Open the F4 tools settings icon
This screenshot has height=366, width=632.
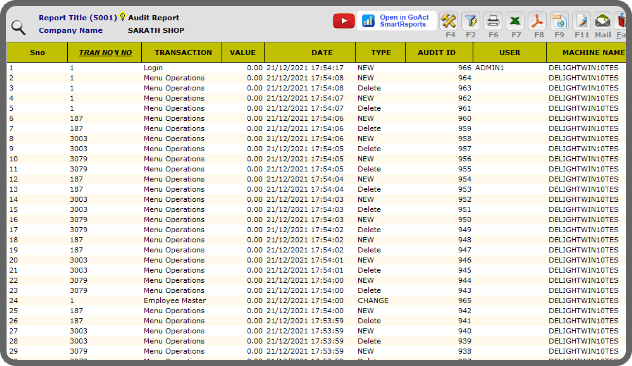(449, 21)
